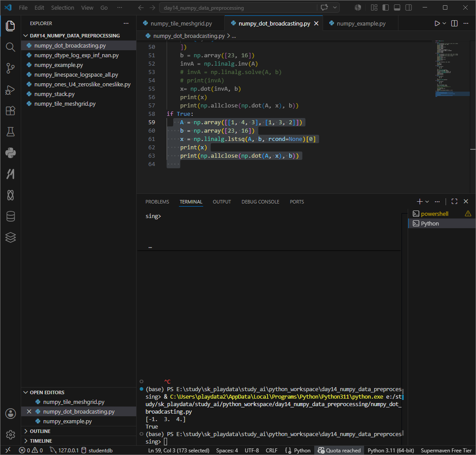Open the run button dropdown arrow
Viewport: 476px width, 455px height.
tap(444, 23)
